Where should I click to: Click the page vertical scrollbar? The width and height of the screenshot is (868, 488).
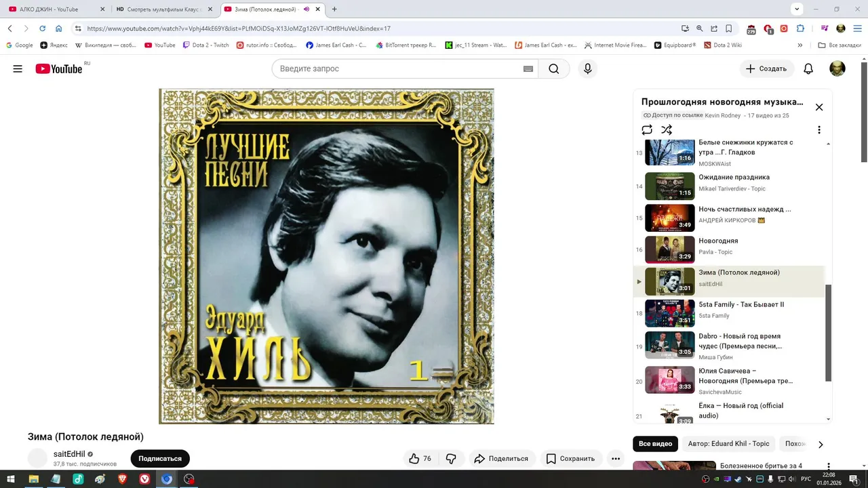(864, 112)
